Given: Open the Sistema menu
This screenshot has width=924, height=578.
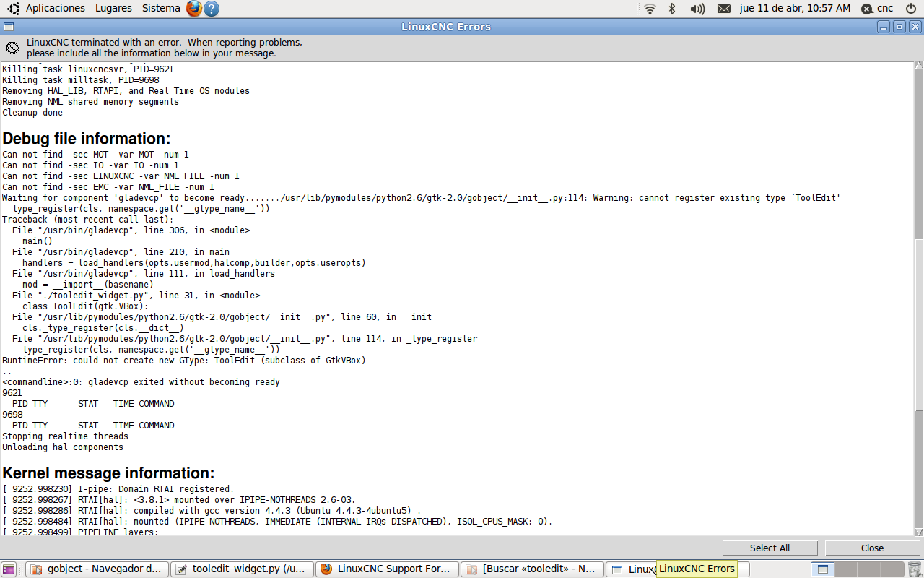Looking at the screenshot, I should [x=161, y=8].
